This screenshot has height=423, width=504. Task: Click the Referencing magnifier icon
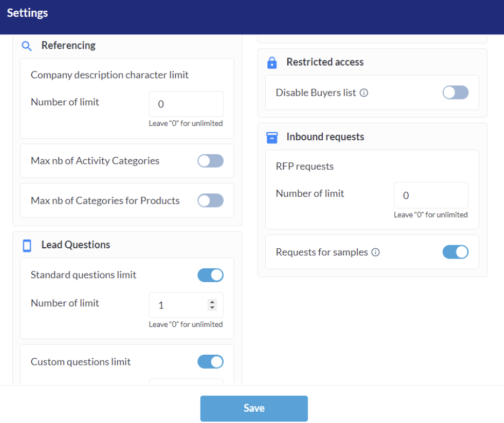point(26,46)
